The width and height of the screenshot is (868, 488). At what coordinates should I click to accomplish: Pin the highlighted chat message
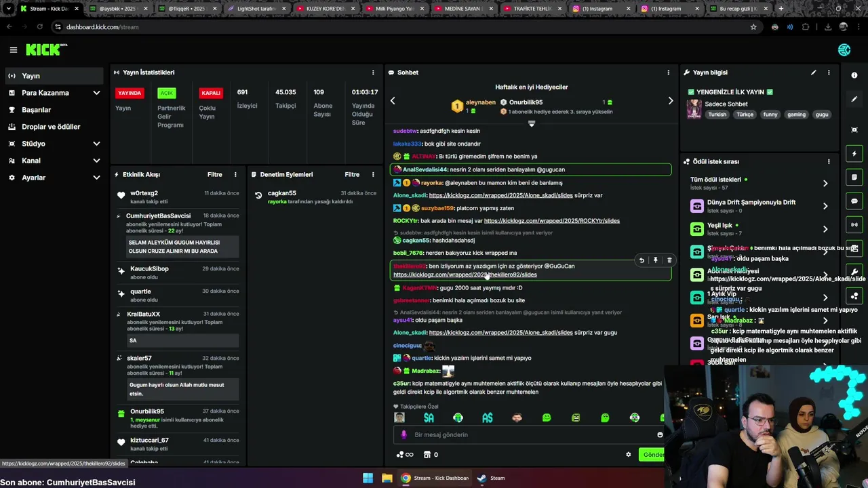[655, 260]
